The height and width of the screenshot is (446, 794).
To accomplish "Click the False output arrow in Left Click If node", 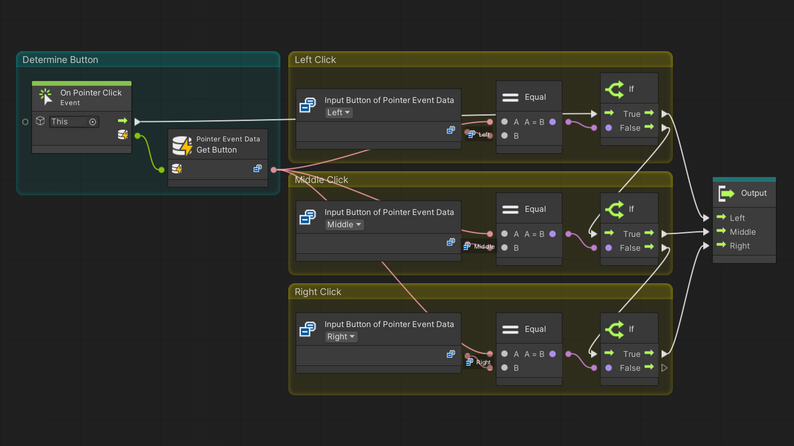I will 649,127.
